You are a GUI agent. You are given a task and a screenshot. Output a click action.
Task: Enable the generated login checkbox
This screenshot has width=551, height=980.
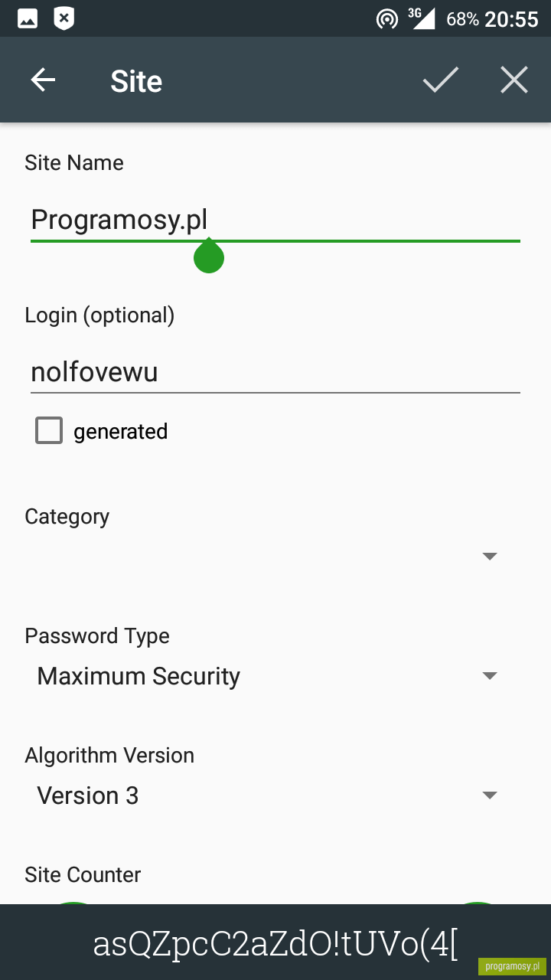(49, 430)
